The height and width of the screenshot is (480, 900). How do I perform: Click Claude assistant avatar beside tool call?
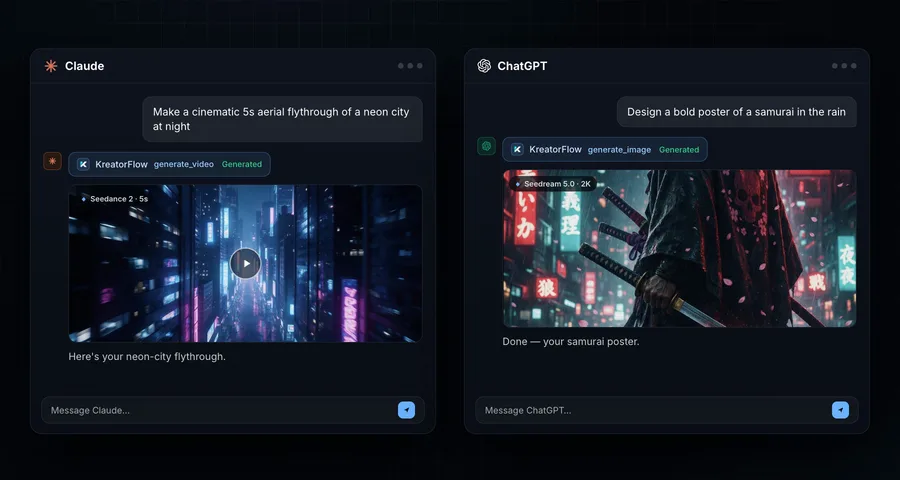click(52, 161)
